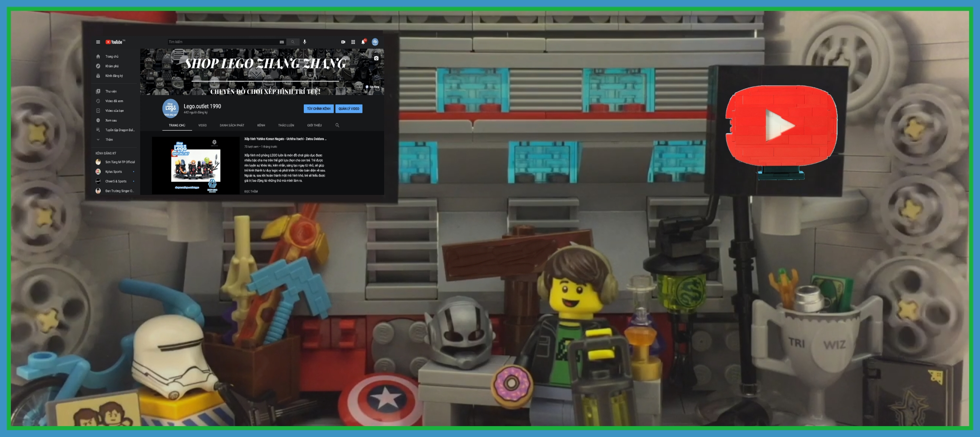Viewport: 980px width, 437px height.
Task: Switch to the THẢO LUẬN tab
Action: coord(286,125)
